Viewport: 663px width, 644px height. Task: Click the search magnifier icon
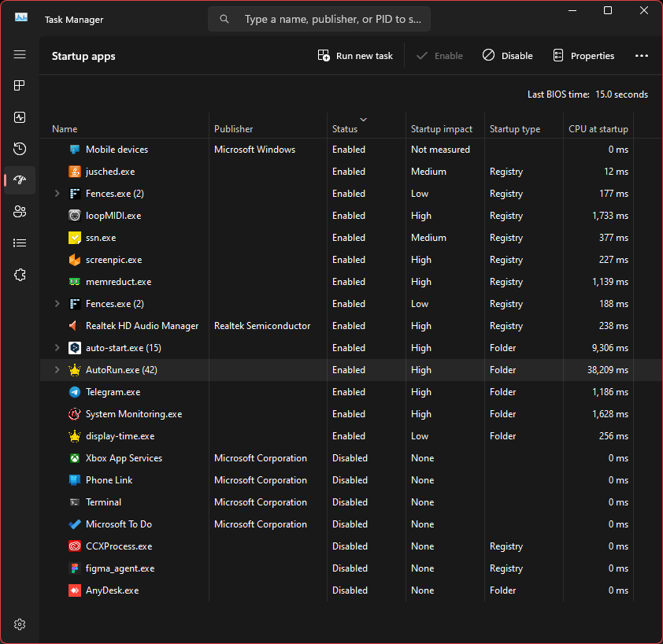[x=224, y=19]
